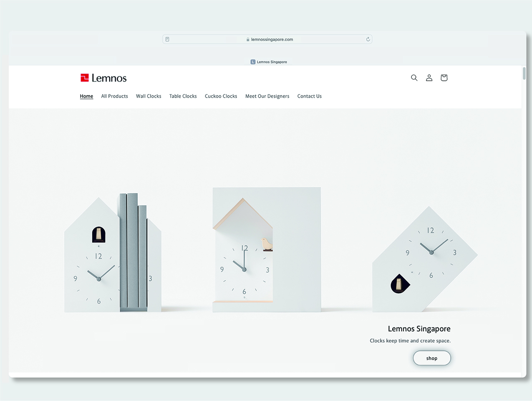Open the Table Clocks menu item

click(183, 96)
